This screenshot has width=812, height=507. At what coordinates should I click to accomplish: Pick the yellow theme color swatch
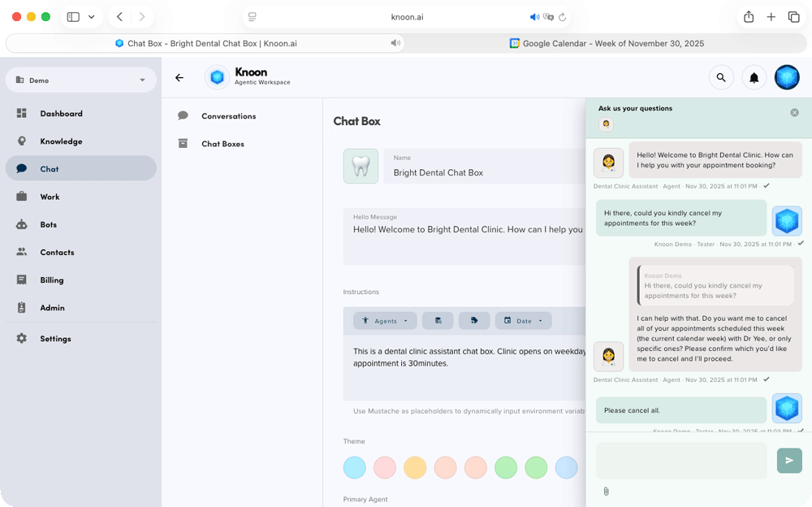pos(415,467)
